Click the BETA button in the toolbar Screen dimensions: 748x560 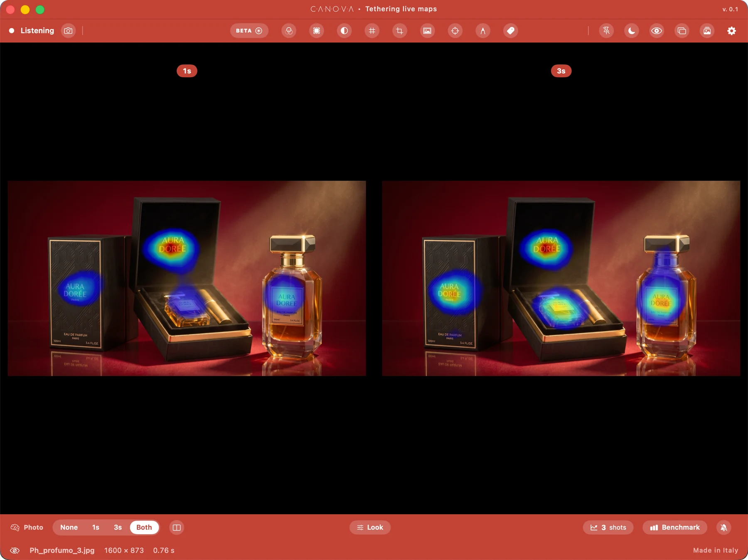pyautogui.click(x=249, y=31)
